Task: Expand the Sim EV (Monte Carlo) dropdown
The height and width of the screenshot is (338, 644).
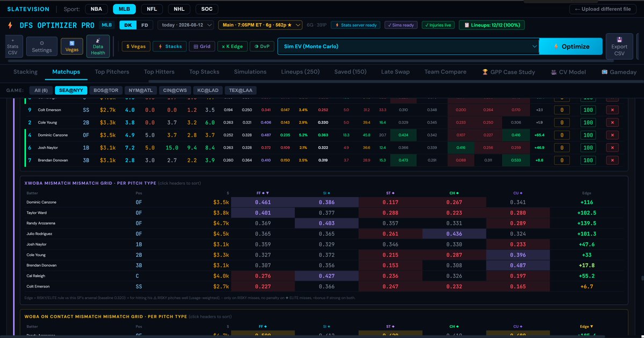Action: coord(408,46)
